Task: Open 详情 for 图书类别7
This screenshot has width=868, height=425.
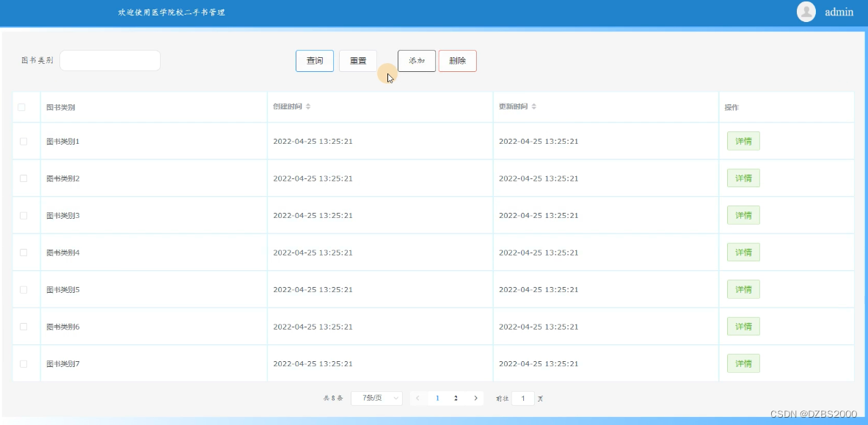Action: pyautogui.click(x=743, y=363)
